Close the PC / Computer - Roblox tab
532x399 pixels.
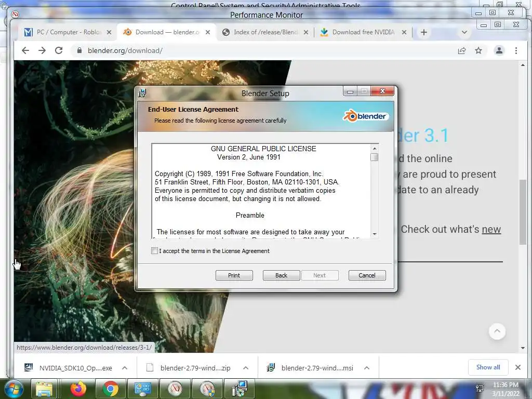[x=109, y=32]
